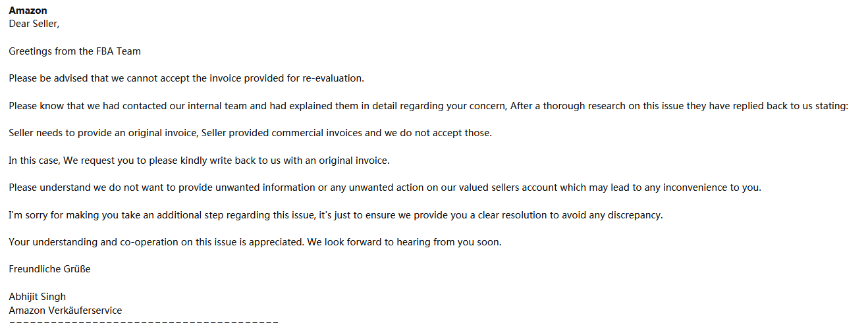
Task: Click the line Your understanding and co-operation
Action: coord(255,242)
